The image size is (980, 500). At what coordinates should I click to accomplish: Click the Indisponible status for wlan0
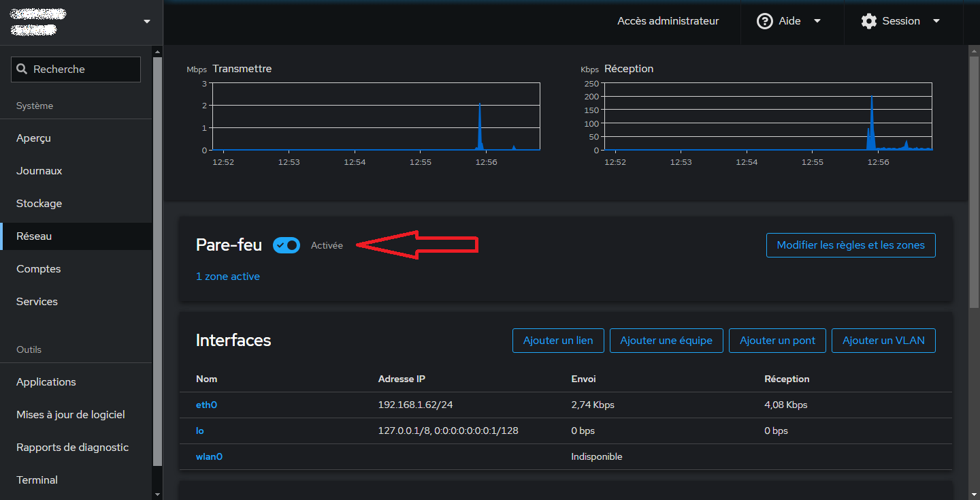(x=597, y=456)
